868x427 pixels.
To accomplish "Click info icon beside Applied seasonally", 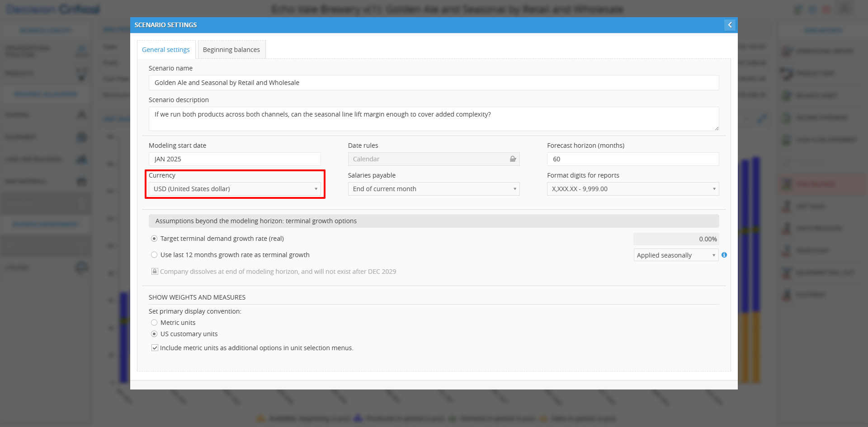I will tap(724, 255).
